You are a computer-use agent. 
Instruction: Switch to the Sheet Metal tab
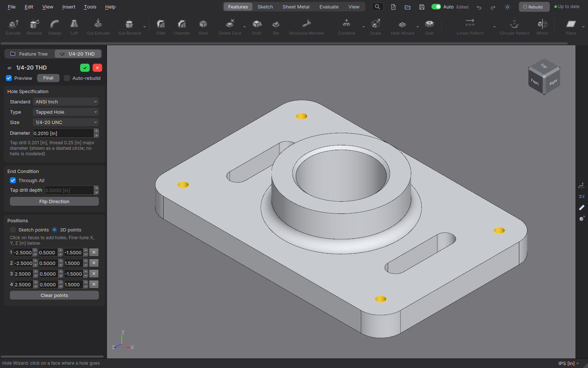296,7
